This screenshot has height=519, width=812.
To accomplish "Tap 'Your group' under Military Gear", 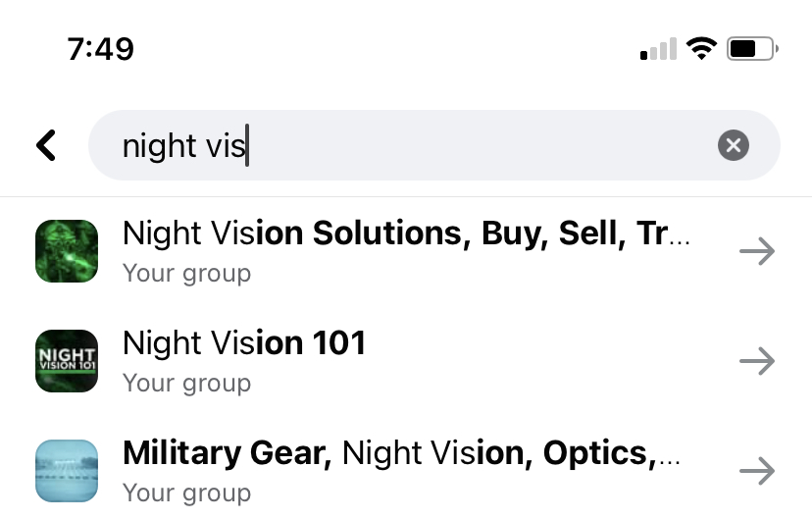I will pos(186,493).
